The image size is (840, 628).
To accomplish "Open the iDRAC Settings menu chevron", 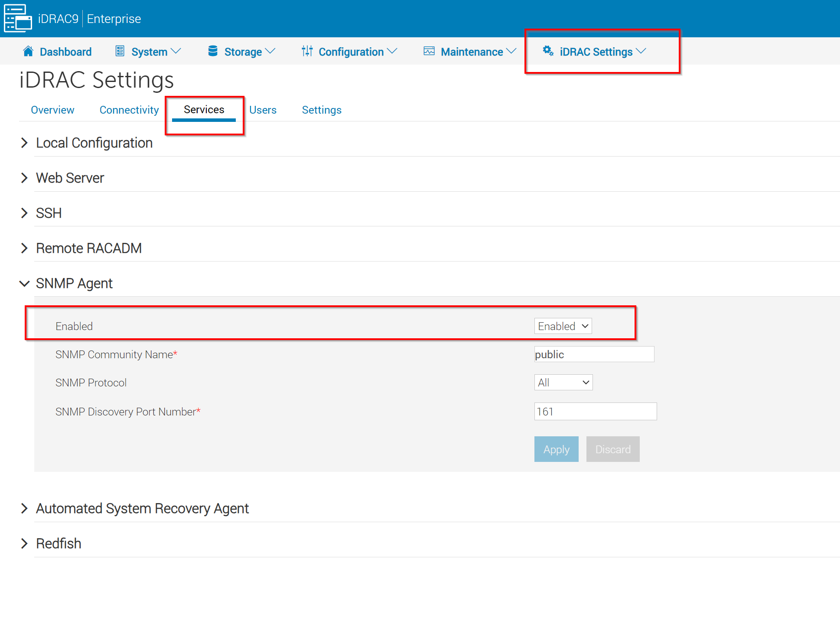I will pos(641,51).
